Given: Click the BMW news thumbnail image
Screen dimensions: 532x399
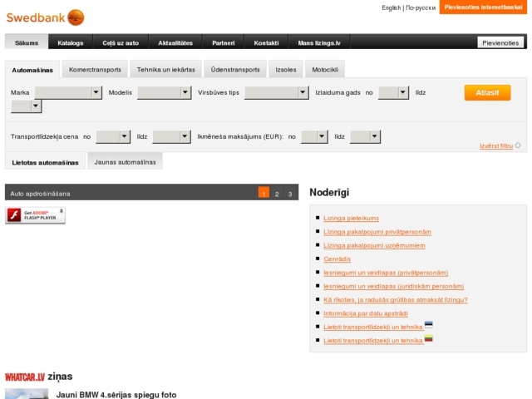Looking at the screenshot, I should (x=27, y=394).
